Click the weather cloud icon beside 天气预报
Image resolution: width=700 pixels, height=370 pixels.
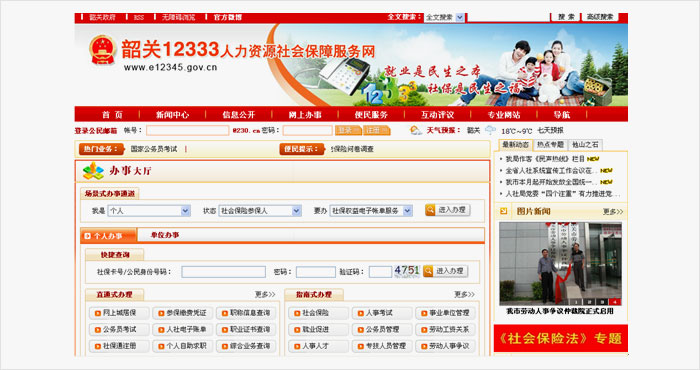pos(416,130)
